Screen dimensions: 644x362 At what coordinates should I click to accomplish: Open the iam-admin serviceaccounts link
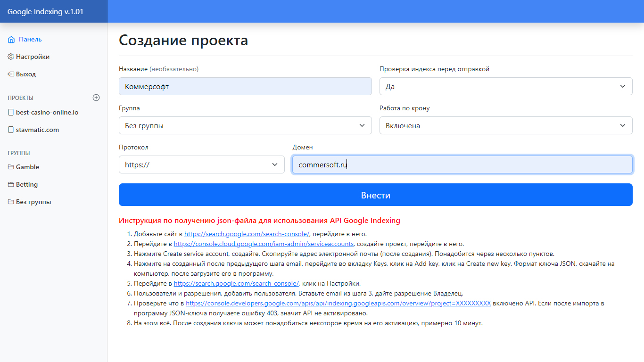(264, 244)
